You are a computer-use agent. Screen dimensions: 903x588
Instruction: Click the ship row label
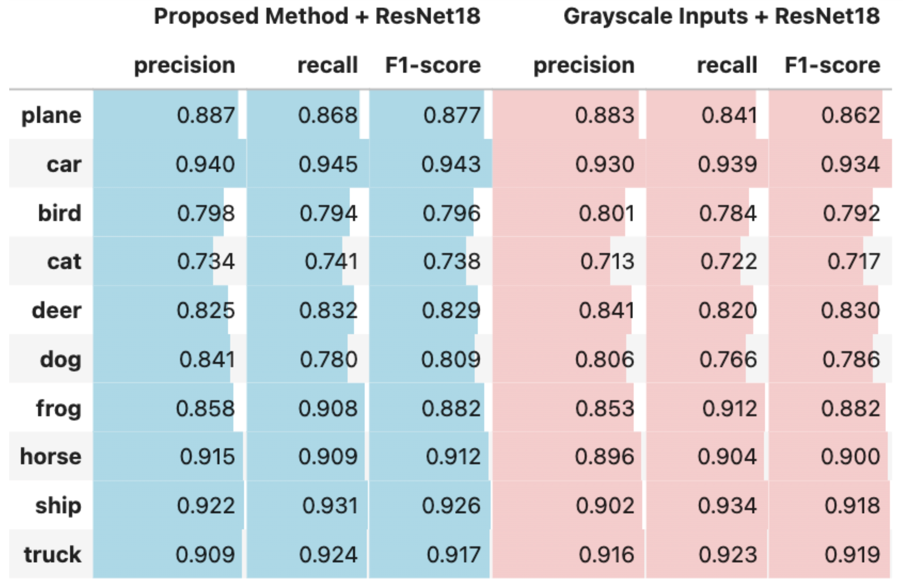pyautogui.click(x=58, y=505)
